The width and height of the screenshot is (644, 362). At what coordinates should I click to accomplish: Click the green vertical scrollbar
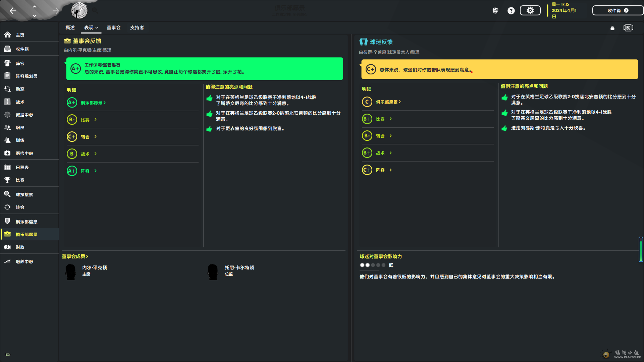(x=641, y=249)
